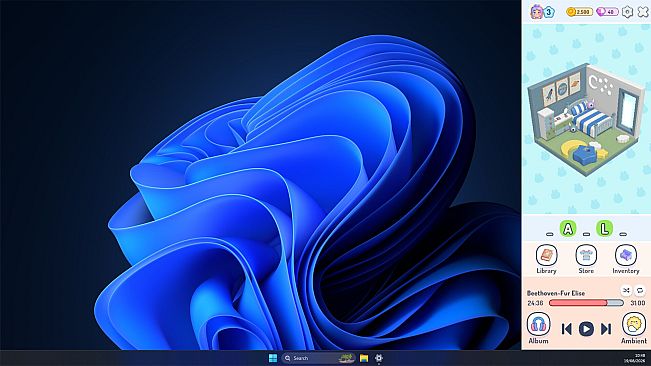
Task: Toggle repeat playback
Action: 640,290
